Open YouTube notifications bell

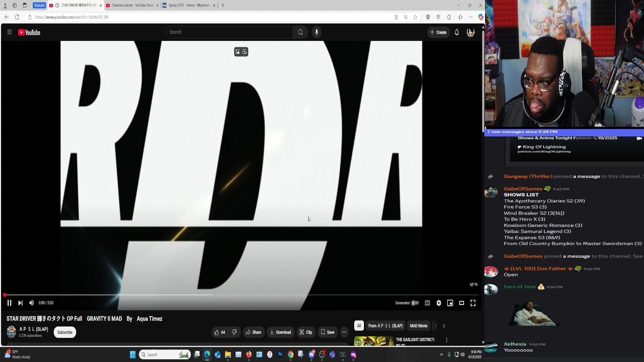pyautogui.click(x=457, y=32)
